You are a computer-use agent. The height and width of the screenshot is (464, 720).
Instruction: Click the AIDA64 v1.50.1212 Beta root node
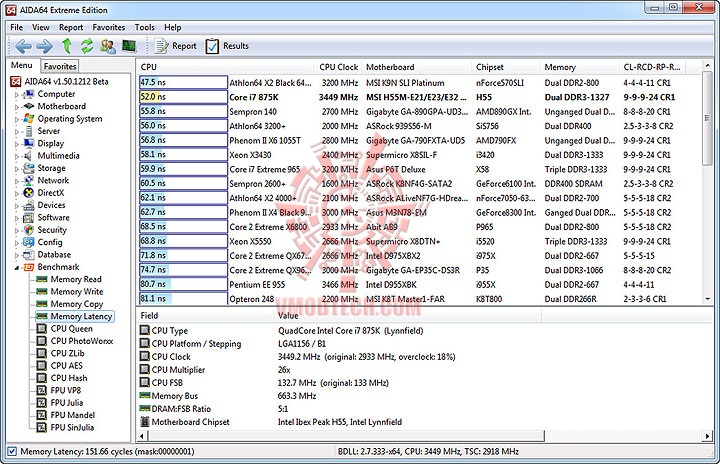coord(60,82)
